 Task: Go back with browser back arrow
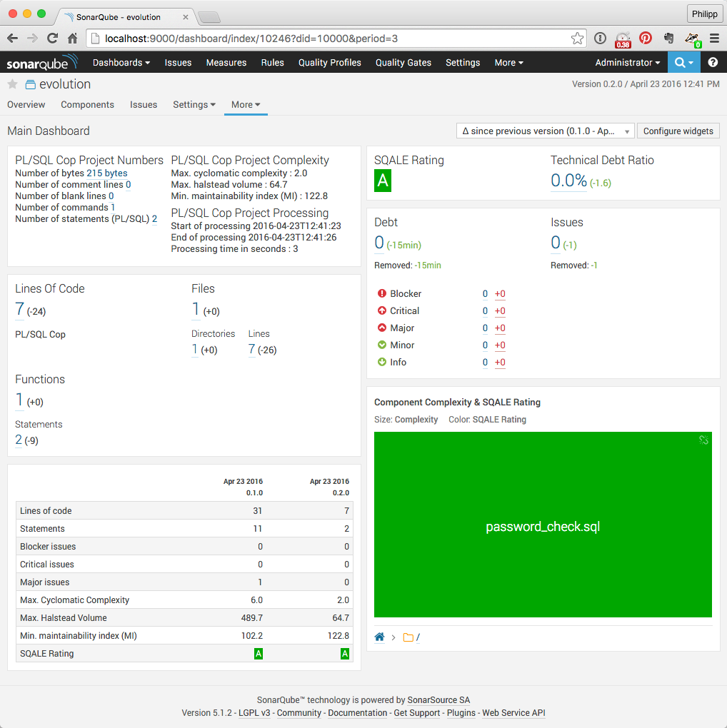13,39
